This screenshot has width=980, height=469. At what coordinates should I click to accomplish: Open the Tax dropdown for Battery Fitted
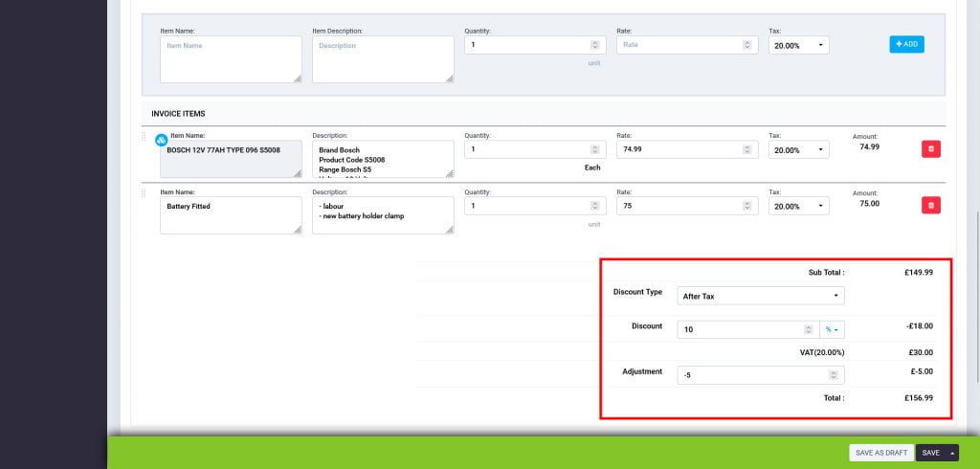click(799, 206)
